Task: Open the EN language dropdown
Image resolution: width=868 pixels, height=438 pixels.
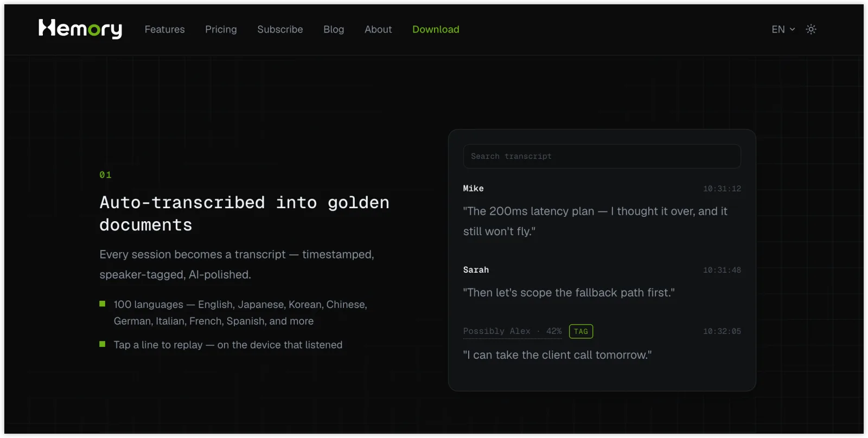Action: click(783, 29)
